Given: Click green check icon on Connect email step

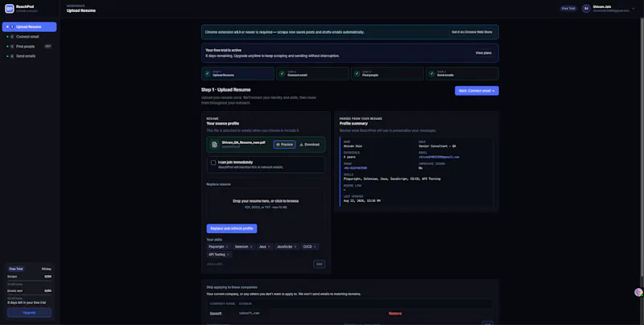Looking at the screenshot, I should click(283, 73).
